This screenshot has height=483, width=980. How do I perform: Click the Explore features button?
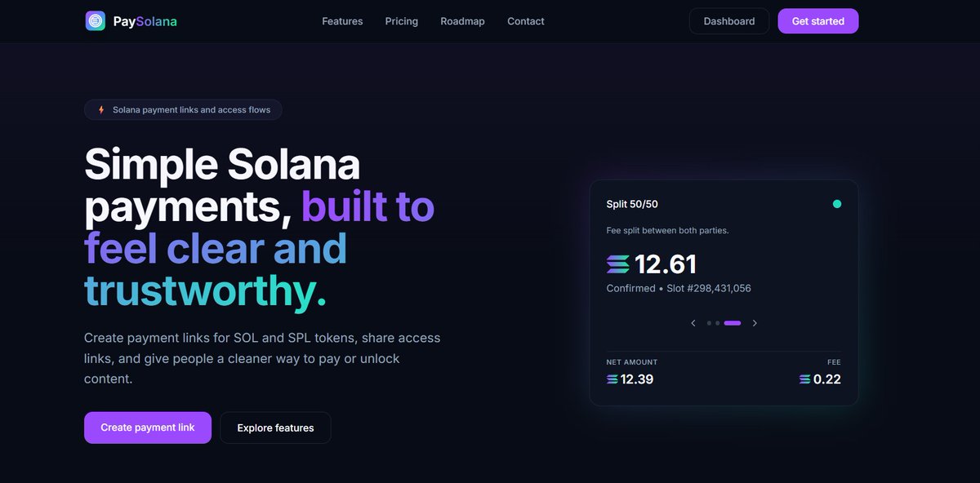pos(275,427)
